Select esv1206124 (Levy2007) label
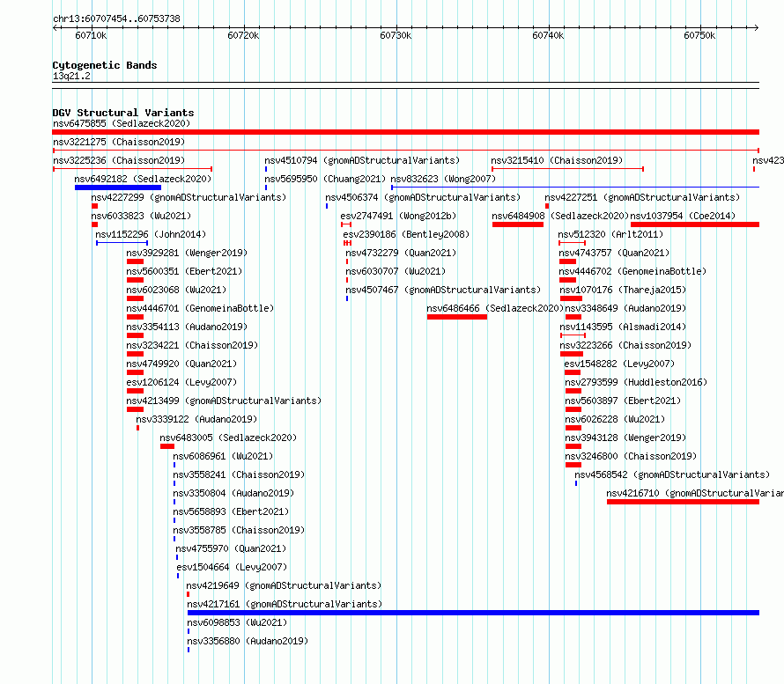This screenshot has width=784, height=684. pos(181,382)
